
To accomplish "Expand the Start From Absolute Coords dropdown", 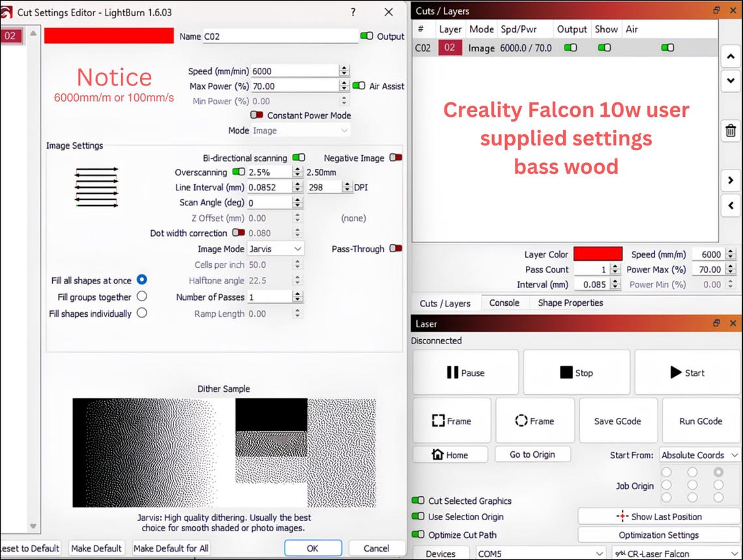I will pos(699,455).
